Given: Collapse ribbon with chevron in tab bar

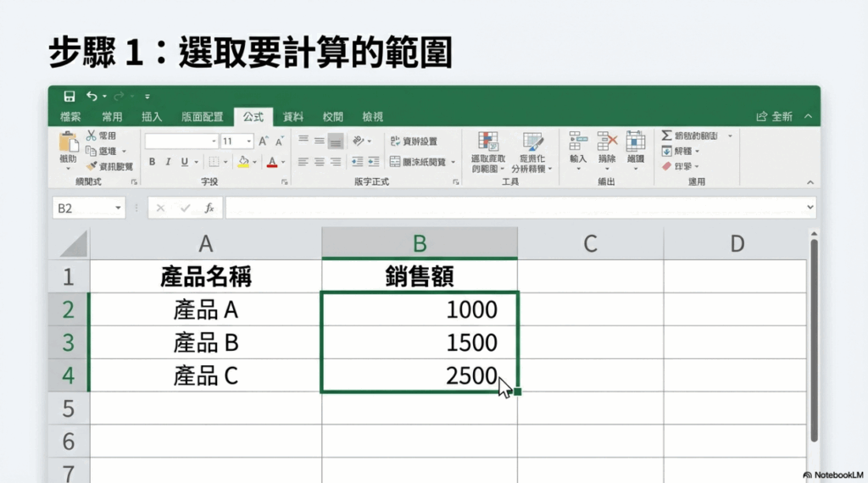Looking at the screenshot, I should 808,116.
